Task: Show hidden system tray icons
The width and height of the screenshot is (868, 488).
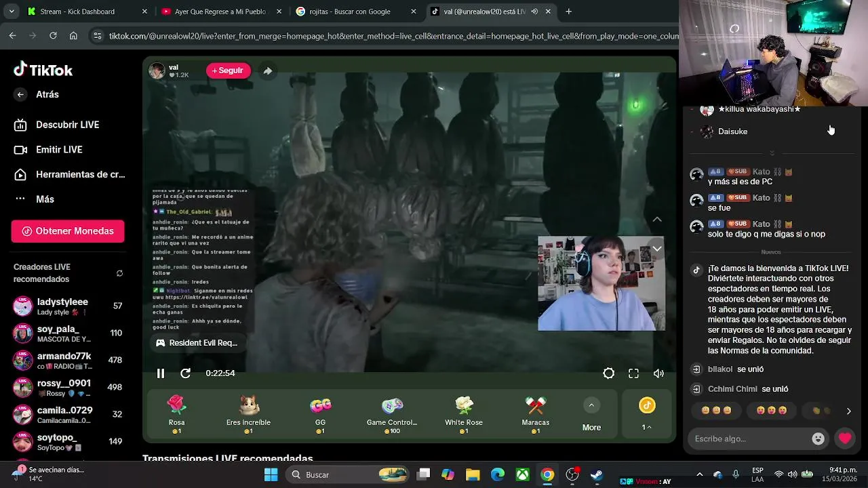Action: coord(700,474)
